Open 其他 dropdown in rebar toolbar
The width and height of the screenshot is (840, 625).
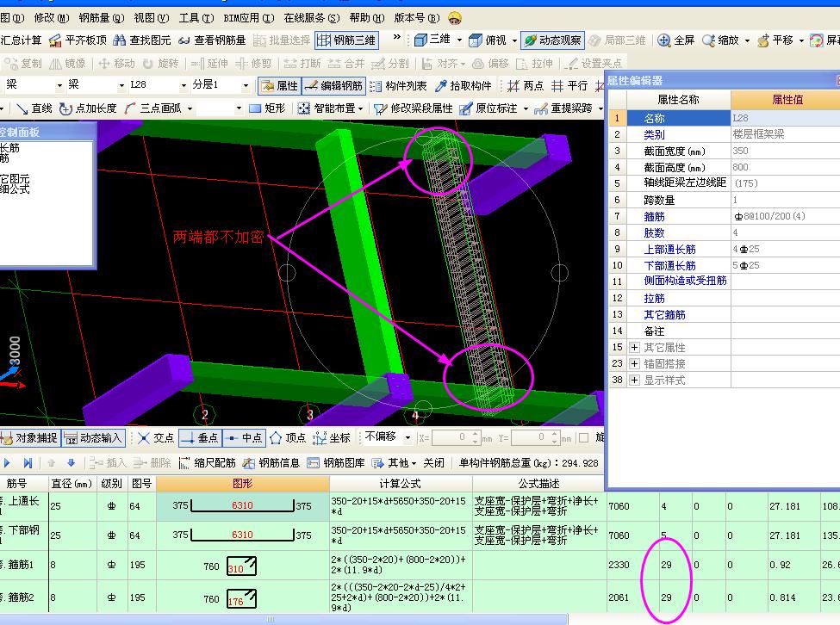click(x=394, y=463)
